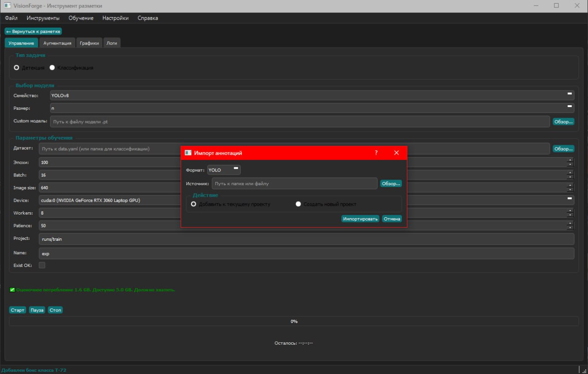
Task: Click the help question mark in dialog title
Action: click(x=376, y=153)
